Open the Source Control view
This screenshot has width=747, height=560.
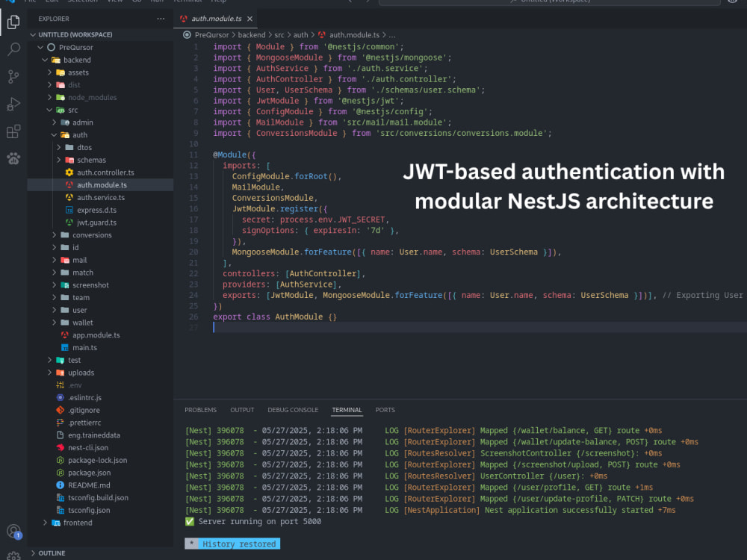pyautogui.click(x=13, y=76)
